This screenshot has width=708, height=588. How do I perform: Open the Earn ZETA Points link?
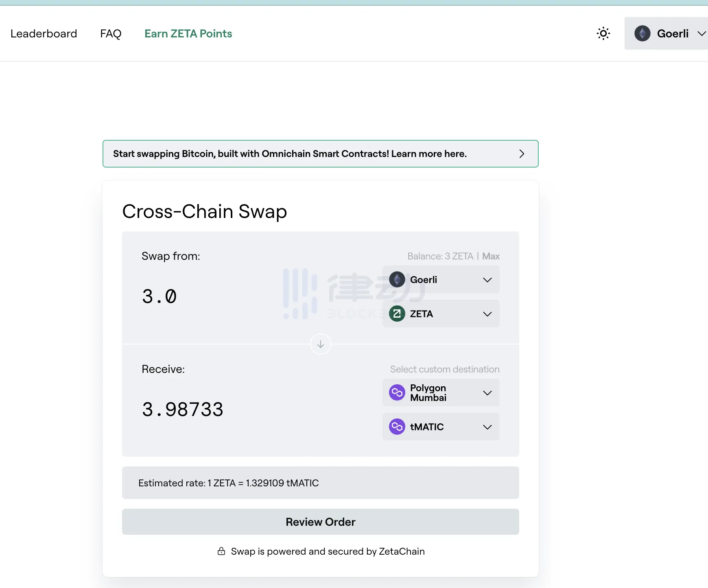pyautogui.click(x=188, y=33)
